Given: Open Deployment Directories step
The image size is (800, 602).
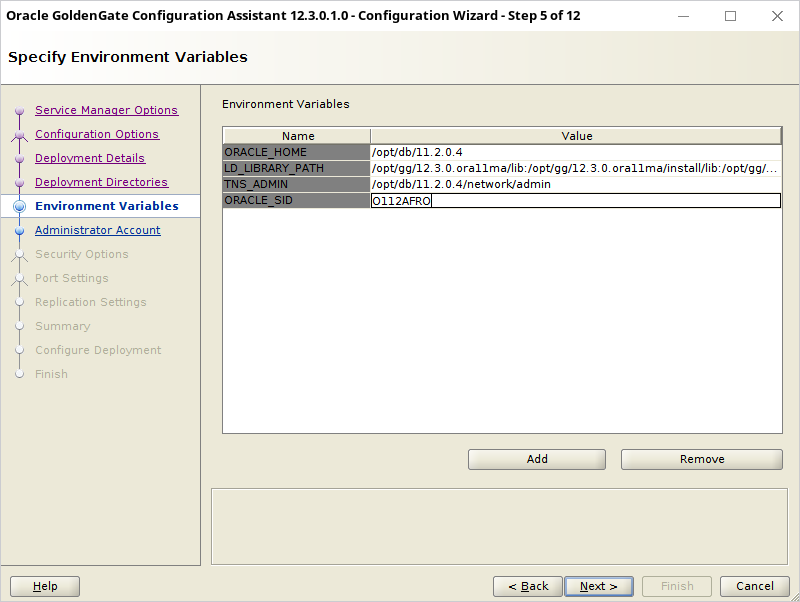Looking at the screenshot, I should 101,182.
